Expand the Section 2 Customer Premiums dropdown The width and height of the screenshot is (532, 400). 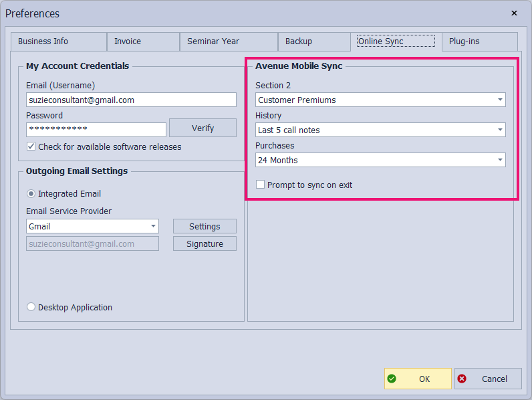[x=499, y=100]
